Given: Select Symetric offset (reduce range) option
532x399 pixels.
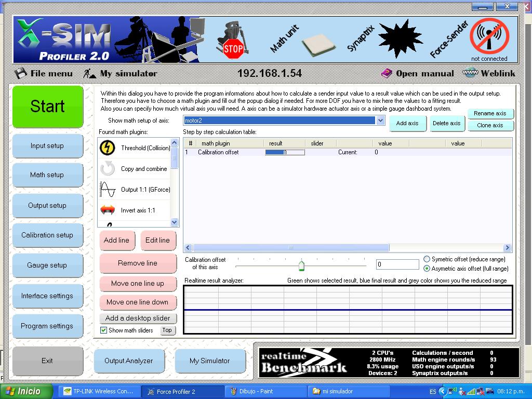Looking at the screenshot, I should click(x=427, y=259).
